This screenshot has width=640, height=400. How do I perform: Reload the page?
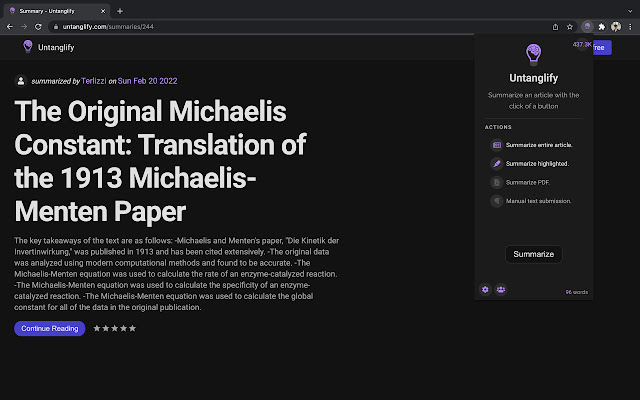[x=39, y=26]
